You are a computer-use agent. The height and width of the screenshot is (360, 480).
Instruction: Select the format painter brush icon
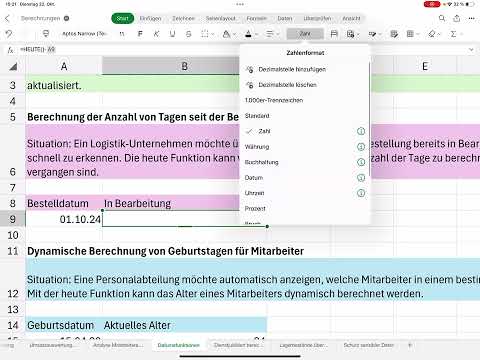(x=46, y=34)
